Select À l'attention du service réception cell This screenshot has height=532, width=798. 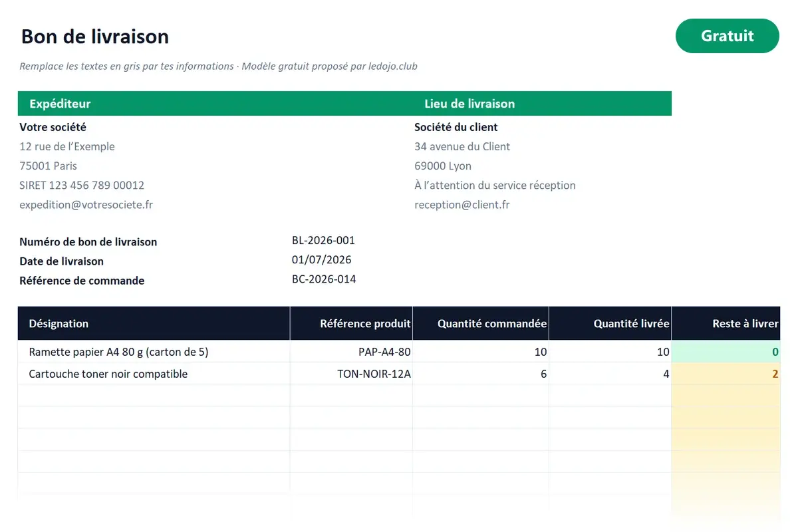[495, 185]
